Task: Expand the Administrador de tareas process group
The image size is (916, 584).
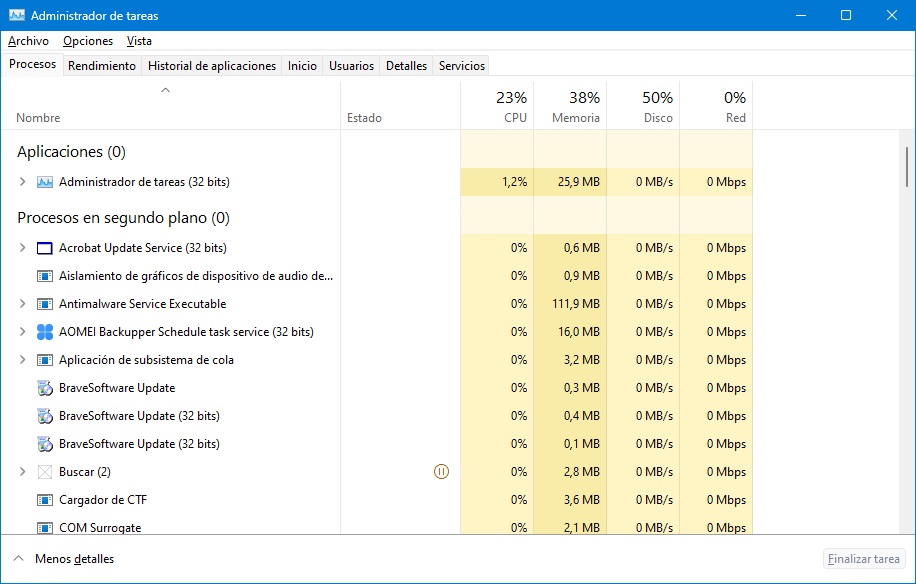Action: (x=23, y=182)
